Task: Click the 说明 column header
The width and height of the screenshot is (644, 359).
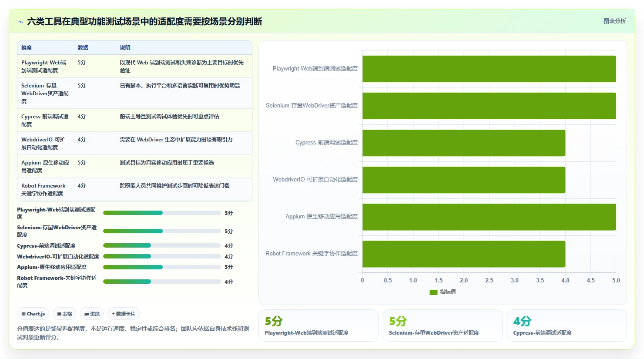Action: tap(125, 48)
